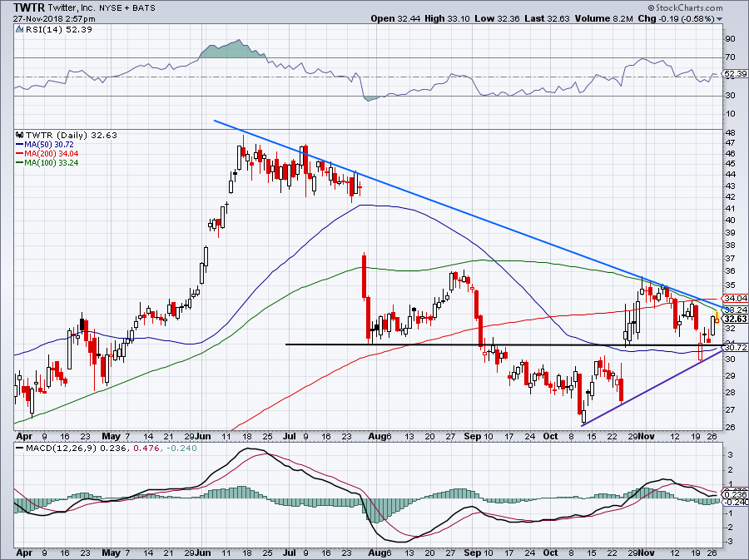Screen dimensions: 749x560
Task: Click the 40 label on the price axis
Action: click(x=730, y=220)
